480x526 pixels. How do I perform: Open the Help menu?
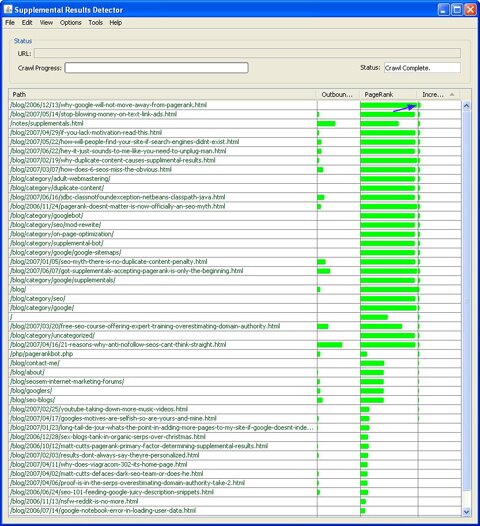(115, 22)
